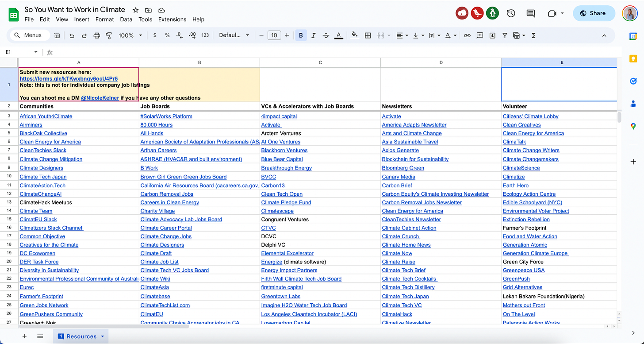
Task: Open Google Calendar side panel
Action: [633, 36]
